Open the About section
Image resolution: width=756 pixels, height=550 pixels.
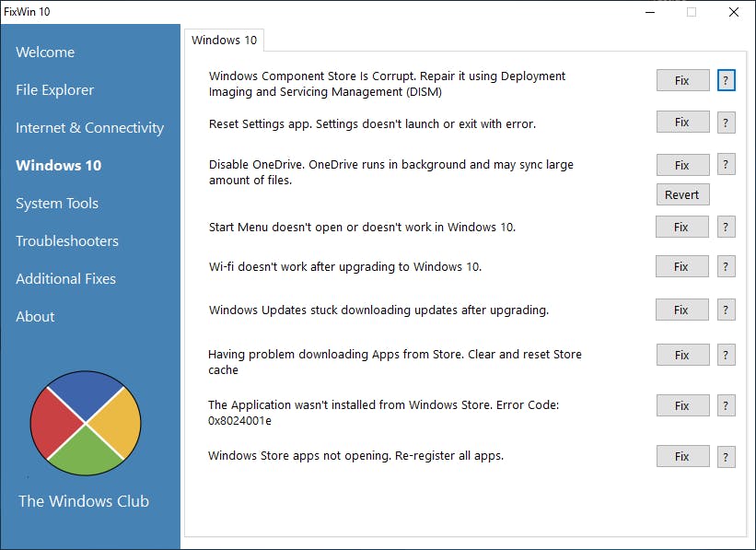coord(35,317)
